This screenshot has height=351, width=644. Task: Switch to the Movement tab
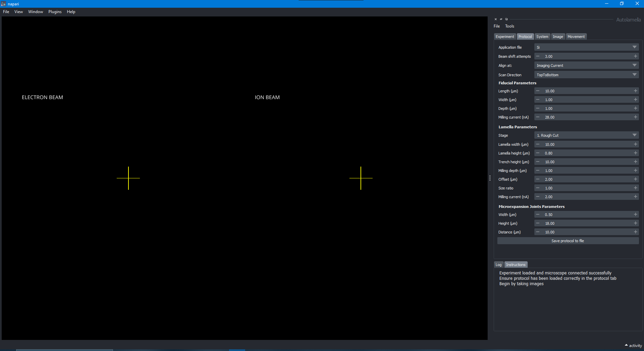[x=576, y=36]
